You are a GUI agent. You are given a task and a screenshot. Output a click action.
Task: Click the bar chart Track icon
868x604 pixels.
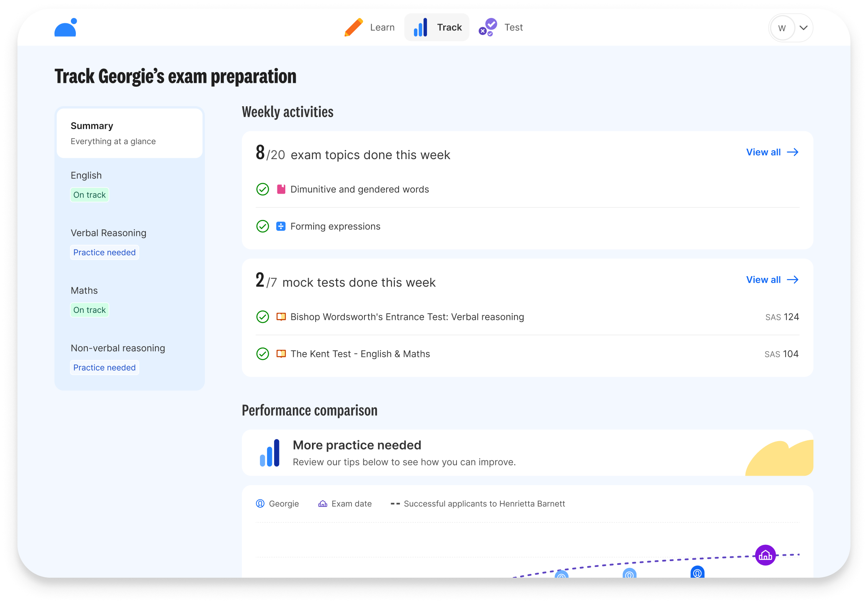tap(420, 27)
